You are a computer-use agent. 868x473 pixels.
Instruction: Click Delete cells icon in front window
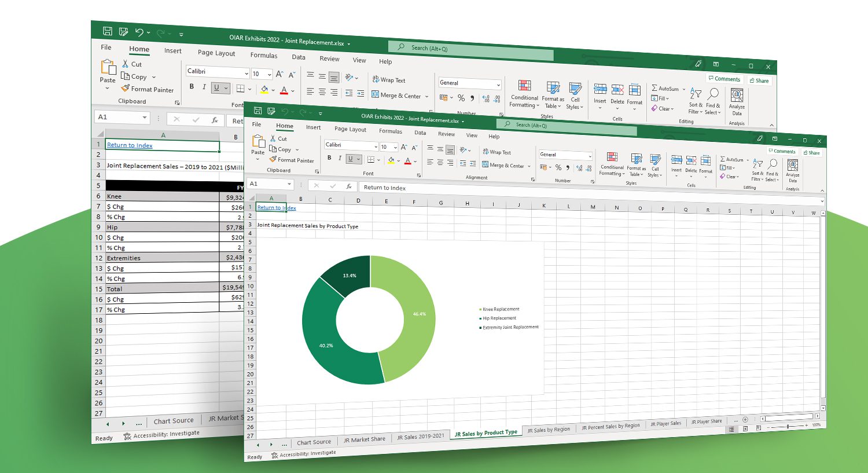[x=691, y=160]
